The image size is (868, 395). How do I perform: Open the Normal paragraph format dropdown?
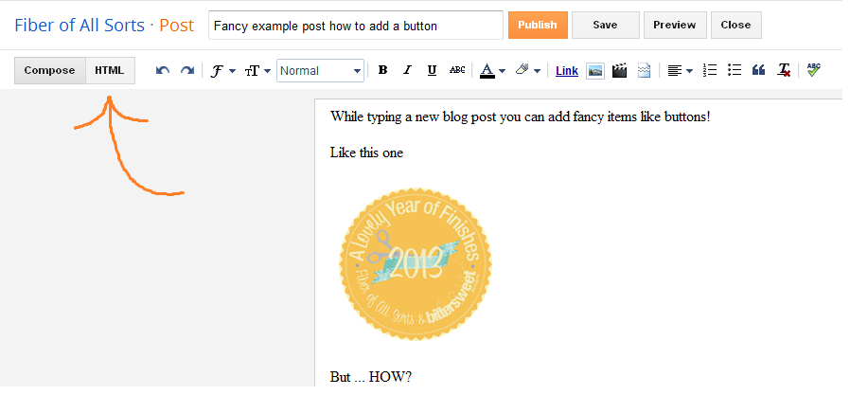pos(320,71)
